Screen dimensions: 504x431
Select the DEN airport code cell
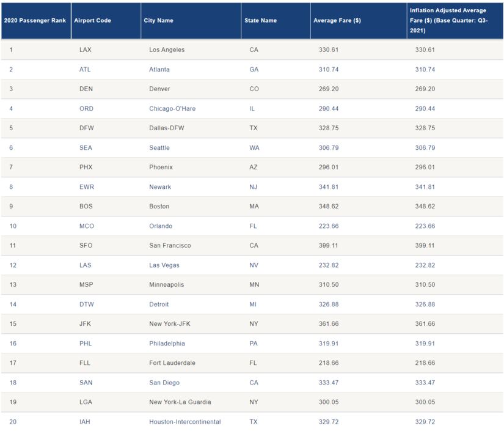point(86,89)
